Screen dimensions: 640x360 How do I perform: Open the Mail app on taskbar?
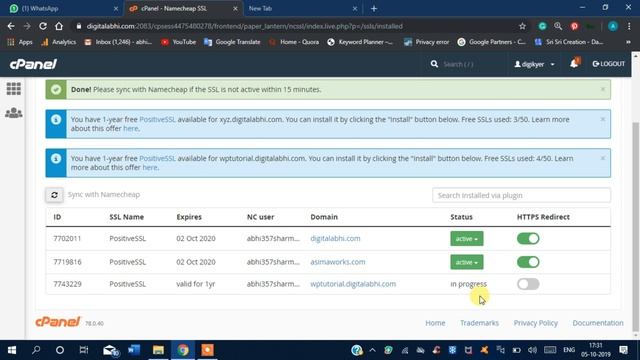110,350
